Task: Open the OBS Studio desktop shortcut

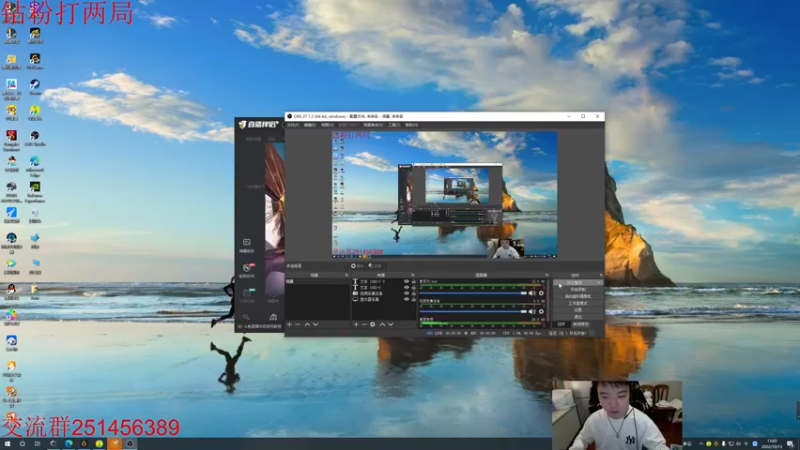Action: point(35,138)
